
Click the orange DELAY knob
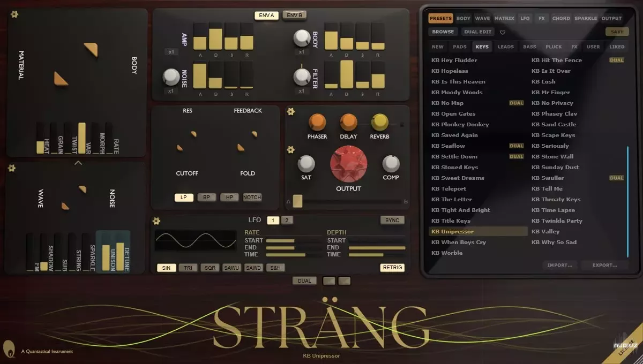point(348,123)
